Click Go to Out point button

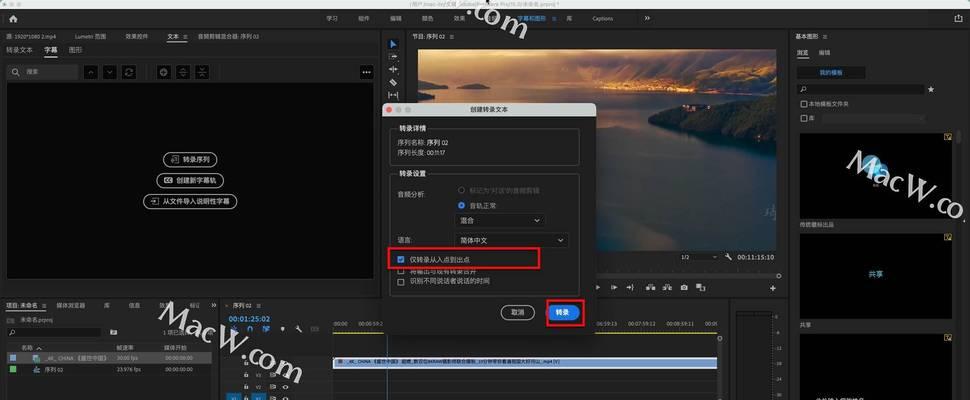coord(630,287)
